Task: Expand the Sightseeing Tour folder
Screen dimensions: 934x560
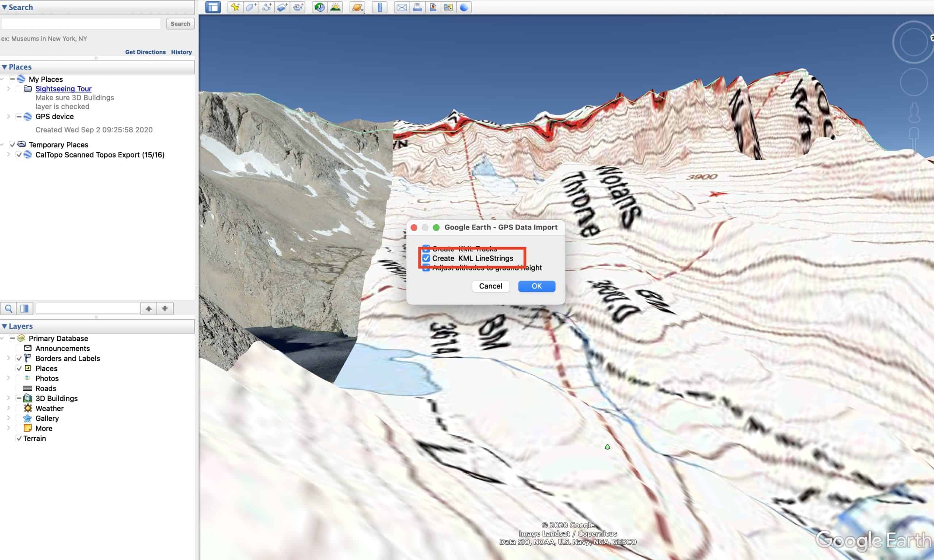Action: pyautogui.click(x=9, y=89)
